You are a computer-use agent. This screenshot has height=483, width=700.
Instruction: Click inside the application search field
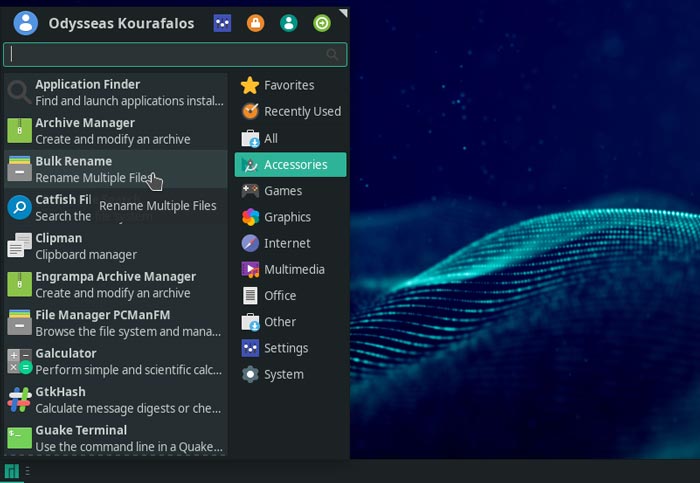tap(175, 54)
